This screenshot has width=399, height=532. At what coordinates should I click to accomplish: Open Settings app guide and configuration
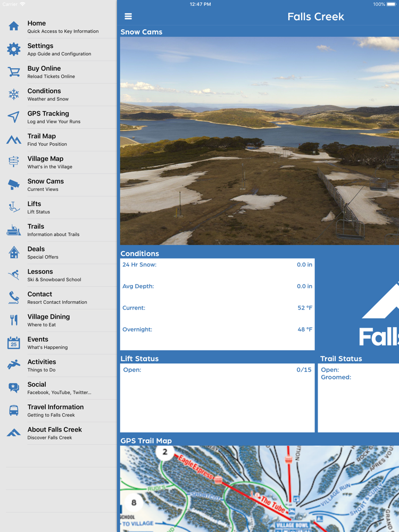pyautogui.click(x=59, y=49)
